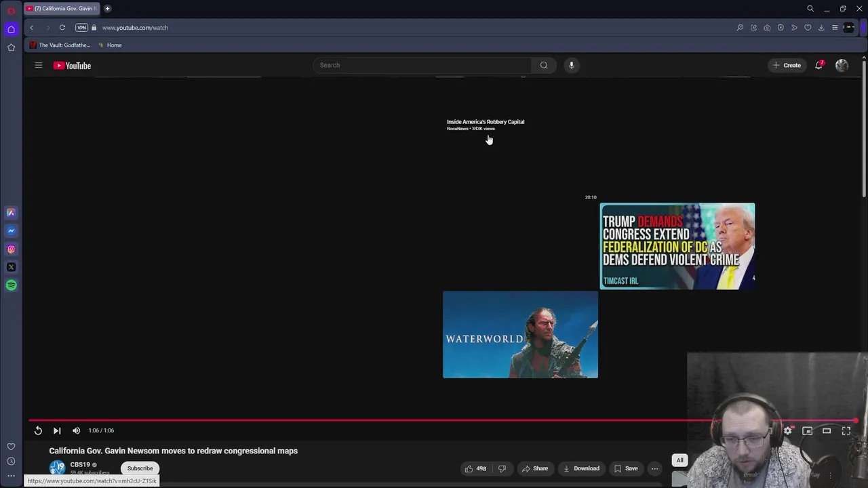This screenshot has width=868, height=488.
Task: Skip to next video
Action: pyautogui.click(x=57, y=430)
